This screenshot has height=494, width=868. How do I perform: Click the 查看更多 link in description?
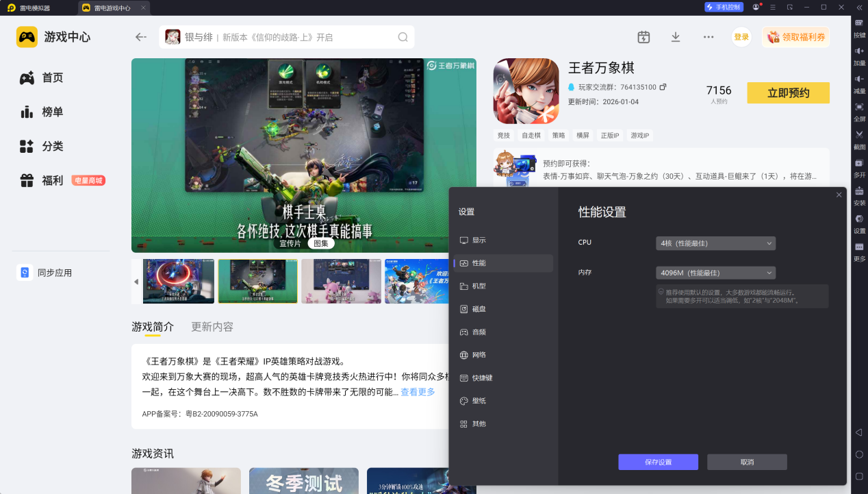[418, 392]
